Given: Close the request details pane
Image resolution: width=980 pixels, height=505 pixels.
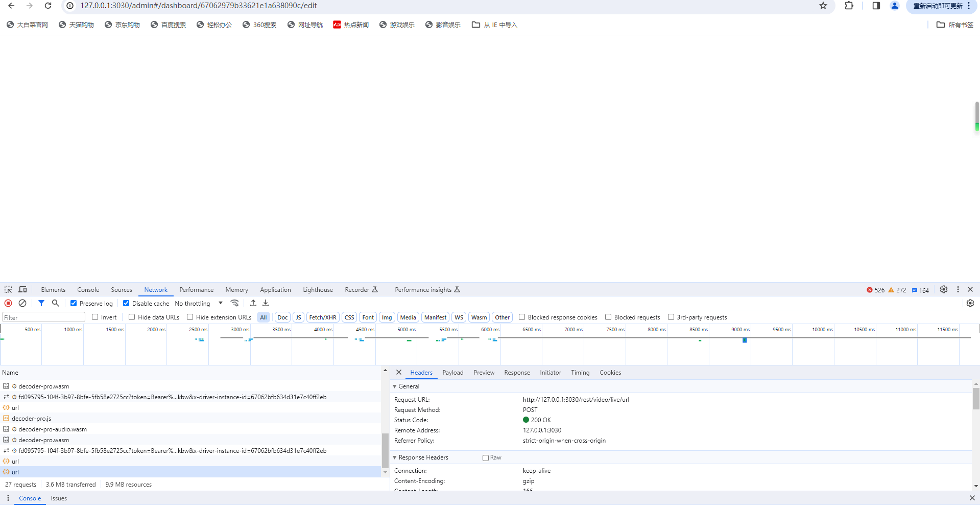Looking at the screenshot, I should [399, 372].
